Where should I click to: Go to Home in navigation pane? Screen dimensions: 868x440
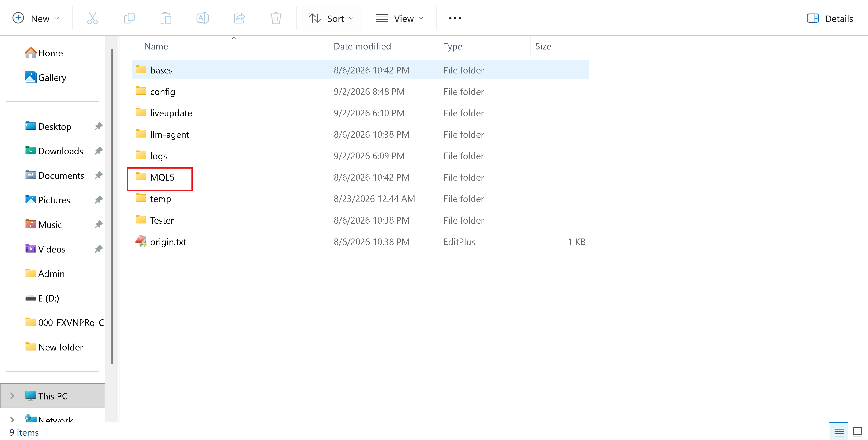tap(44, 53)
